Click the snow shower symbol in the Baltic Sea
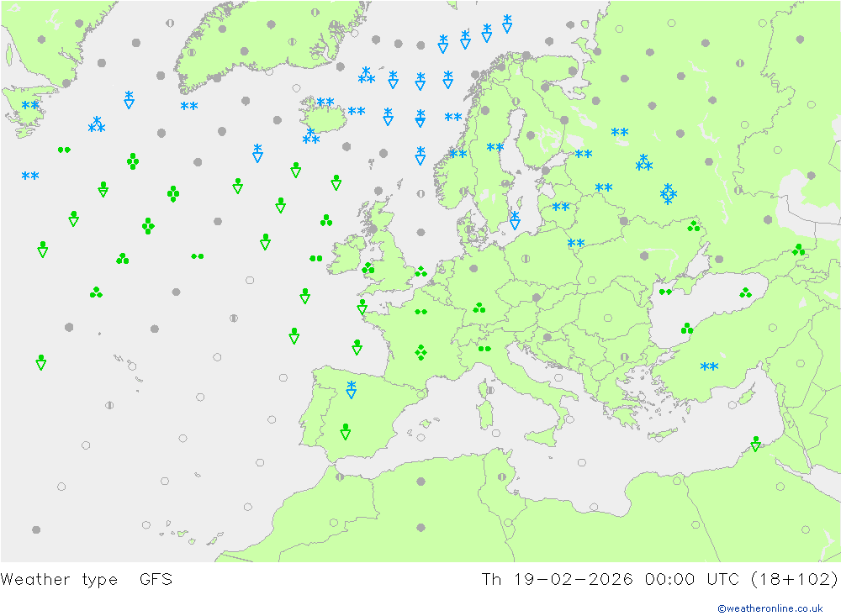This screenshot has width=841, height=616. (x=515, y=220)
